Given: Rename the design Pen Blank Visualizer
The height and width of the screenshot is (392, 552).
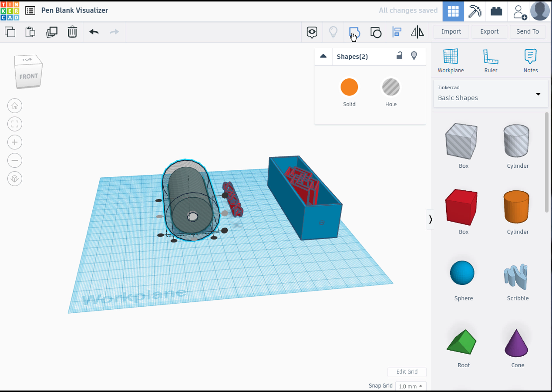Looking at the screenshot, I should 74,10.
